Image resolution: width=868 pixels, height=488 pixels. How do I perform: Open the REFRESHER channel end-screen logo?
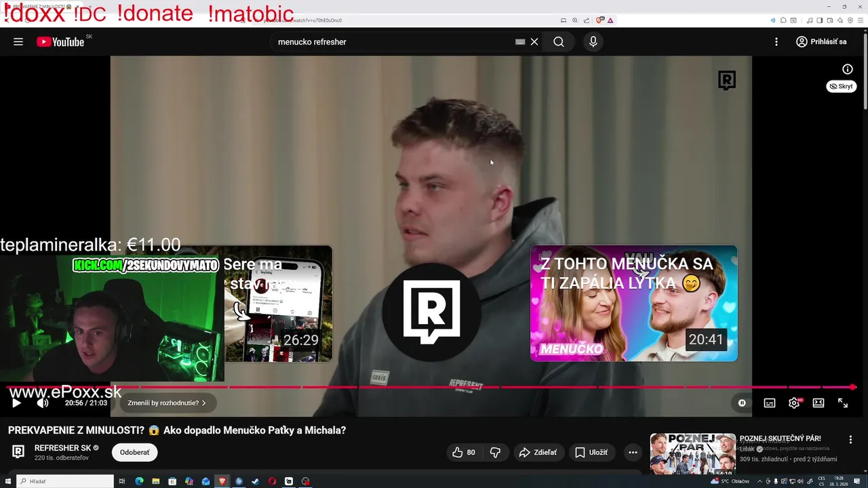click(x=431, y=311)
